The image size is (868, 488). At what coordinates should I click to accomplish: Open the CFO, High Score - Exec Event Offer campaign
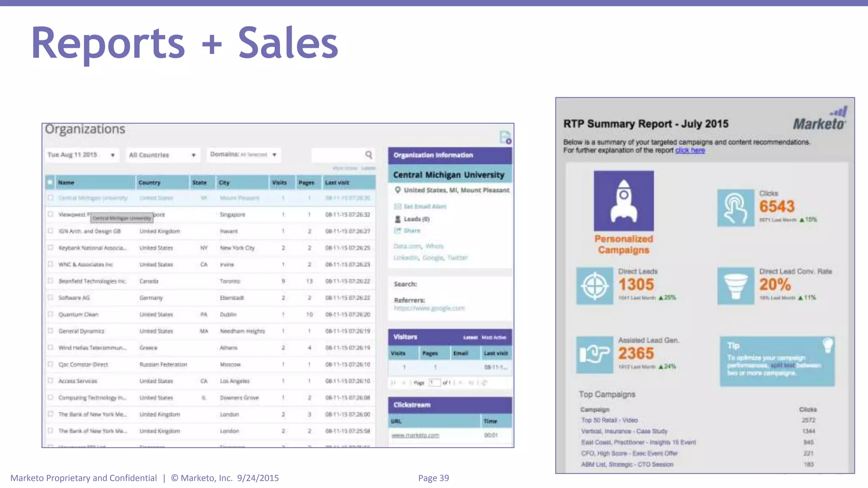tap(629, 453)
